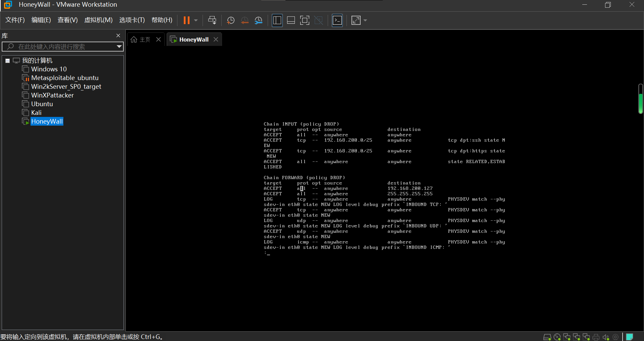Viewport: 644px width, 341px height.
Task: Select 我的计算机 in the library tree
Action: point(37,61)
